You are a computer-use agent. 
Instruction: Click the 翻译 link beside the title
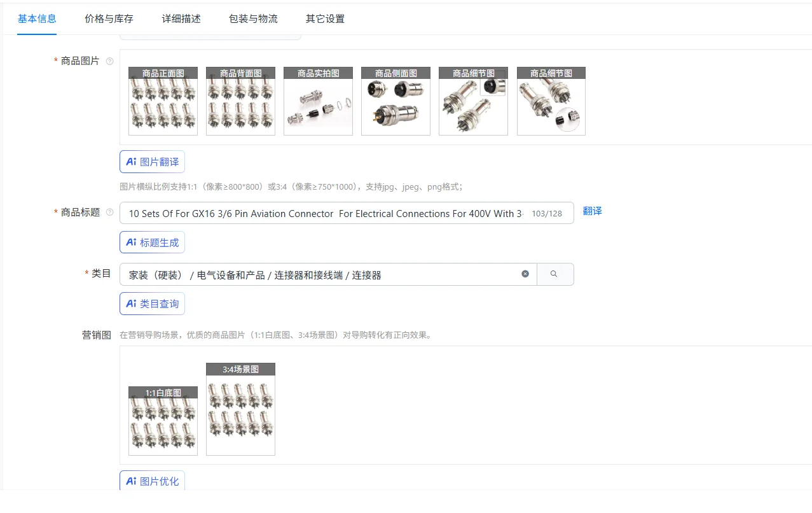click(x=592, y=211)
